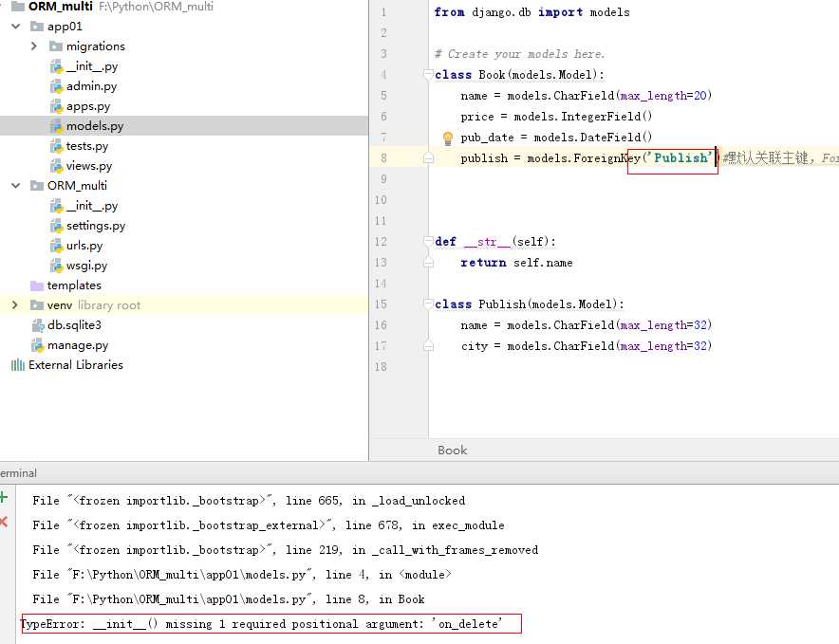Screen dimensions: 839x644
Task: Click 'from django.db import models' line
Action: coord(531,11)
